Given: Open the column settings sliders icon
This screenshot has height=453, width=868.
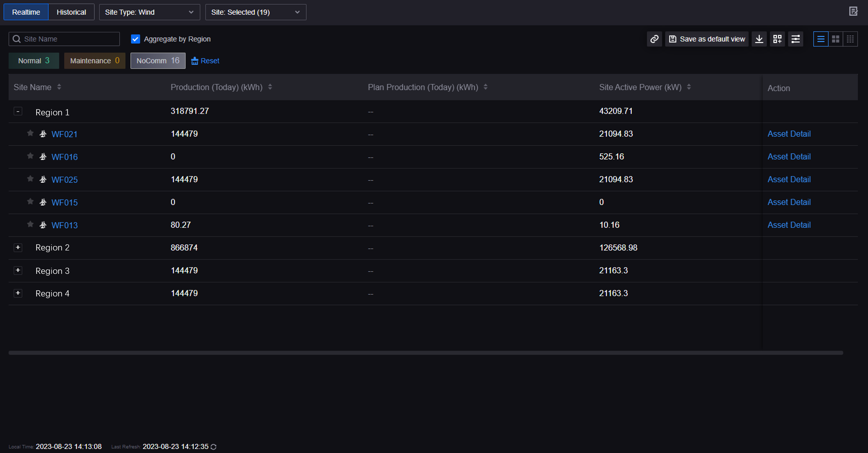Looking at the screenshot, I should [x=795, y=39].
